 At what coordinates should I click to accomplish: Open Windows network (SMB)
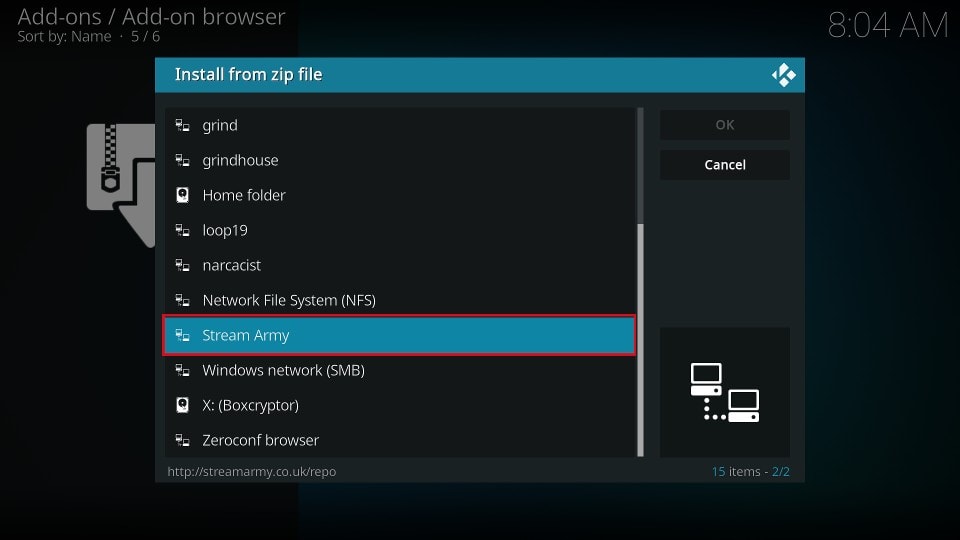400,370
